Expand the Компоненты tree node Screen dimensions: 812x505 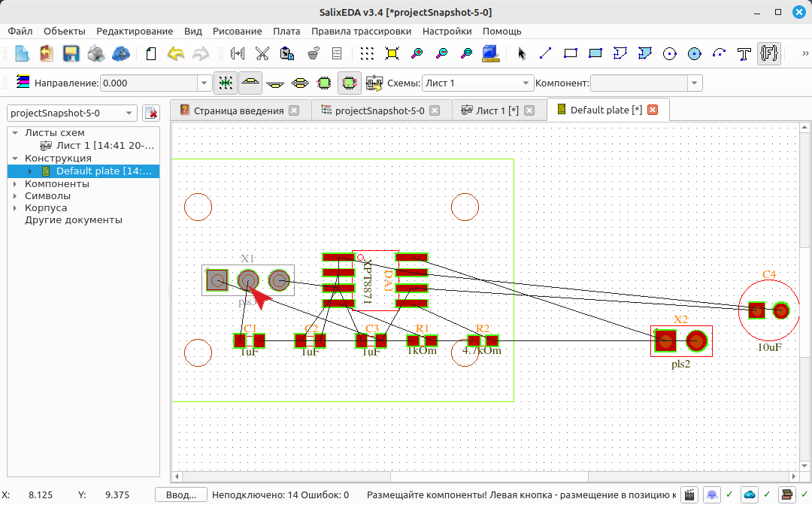pos(15,183)
